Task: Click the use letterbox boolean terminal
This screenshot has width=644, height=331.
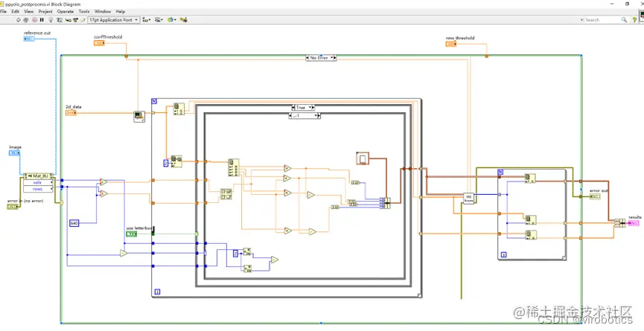Action: 132,234
